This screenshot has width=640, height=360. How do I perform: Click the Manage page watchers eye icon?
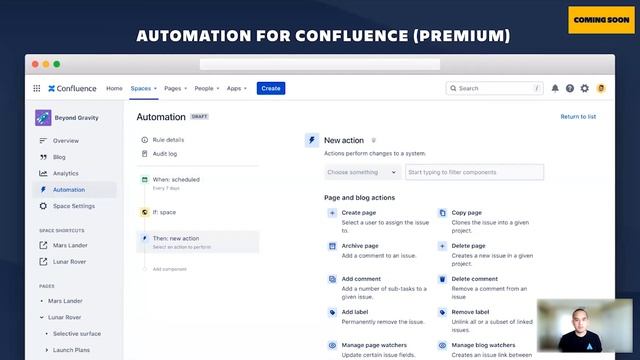332,345
